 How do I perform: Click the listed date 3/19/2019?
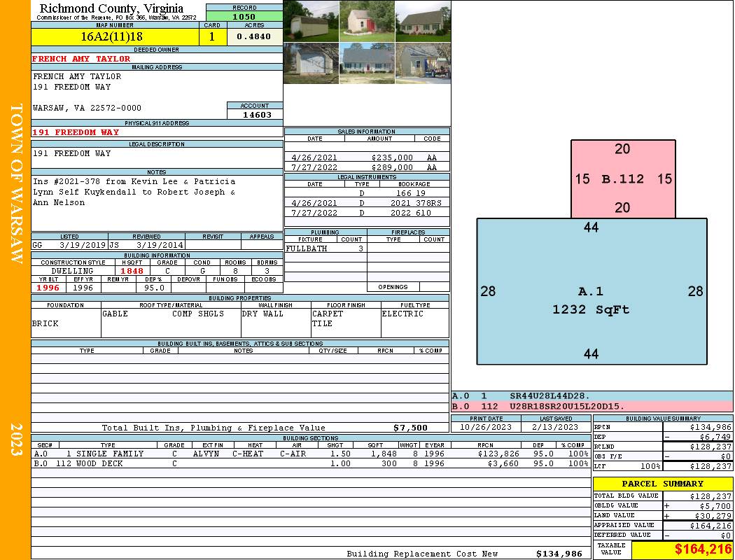(x=83, y=245)
